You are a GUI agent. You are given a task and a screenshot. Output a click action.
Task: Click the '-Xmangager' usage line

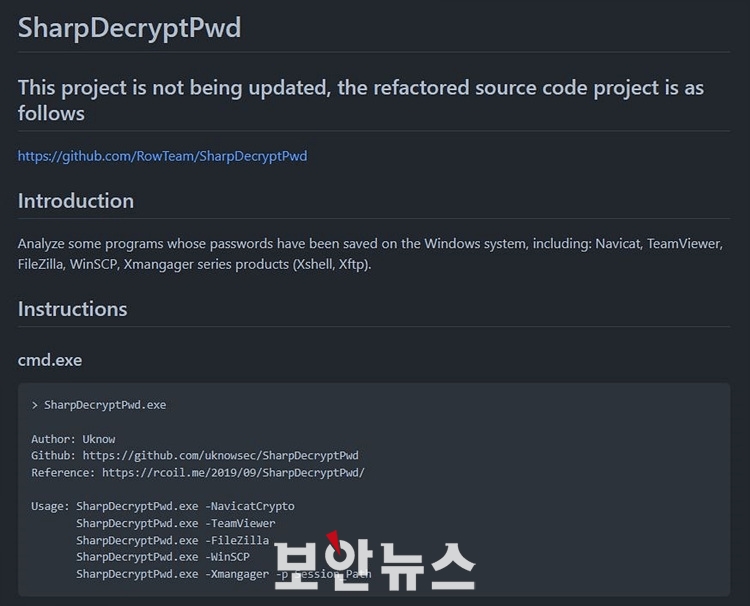(x=223, y=574)
